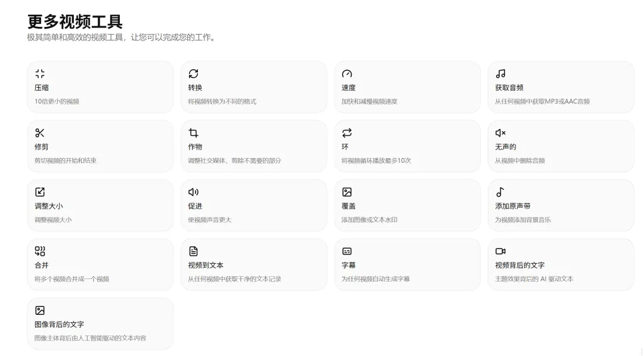Click the picture icon for 图像背后的文字
Viewport: 644px width, 356px height.
pyautogui.click(x=40, y=310)
